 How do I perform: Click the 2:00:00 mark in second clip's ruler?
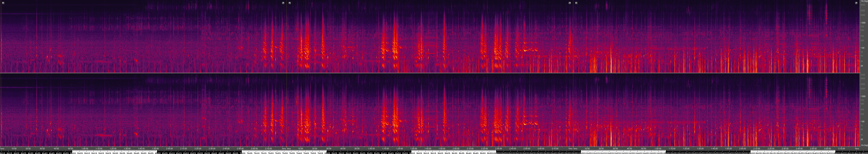point(456,149)
